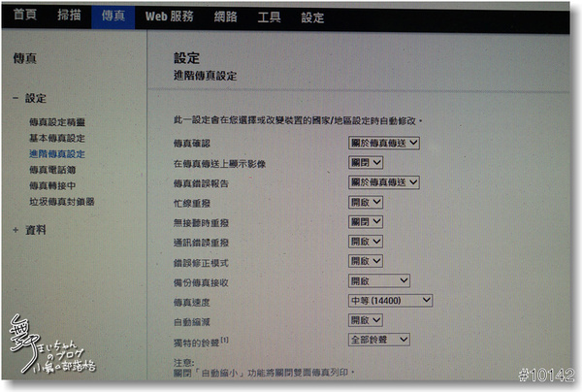The width and height of the screenshot is (582, 392).
Task: Open the 在傳真傳送上顯示影像 dropdown
Action: [366, 163]
